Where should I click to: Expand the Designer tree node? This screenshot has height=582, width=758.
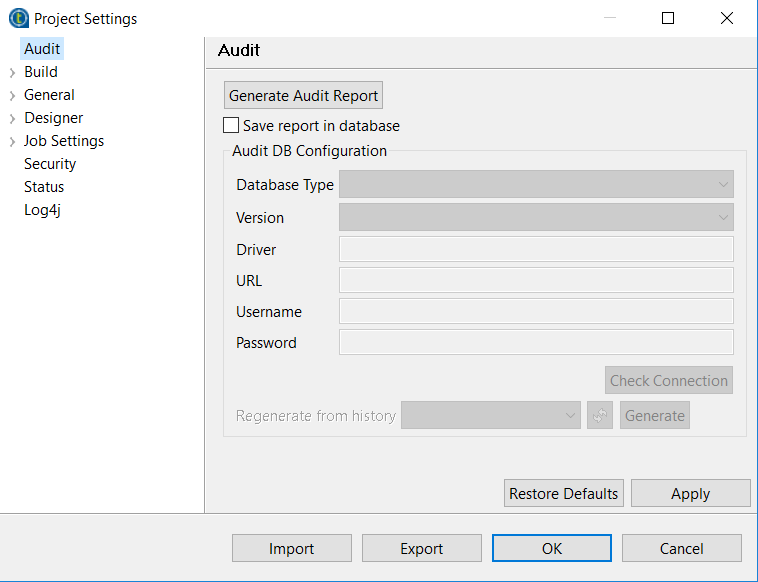12,118
